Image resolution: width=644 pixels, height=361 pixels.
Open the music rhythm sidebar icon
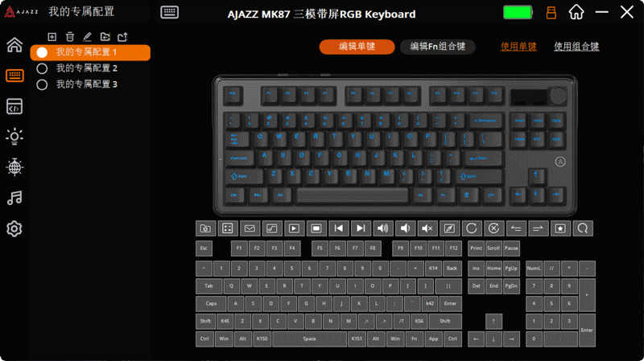pos(14,198)
